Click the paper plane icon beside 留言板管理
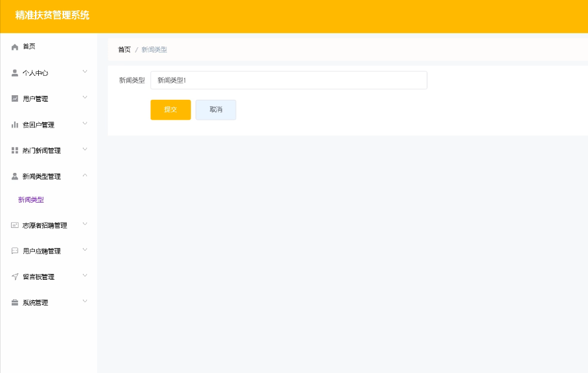Screen dimensions: 588x373 (x=15, y=277)
